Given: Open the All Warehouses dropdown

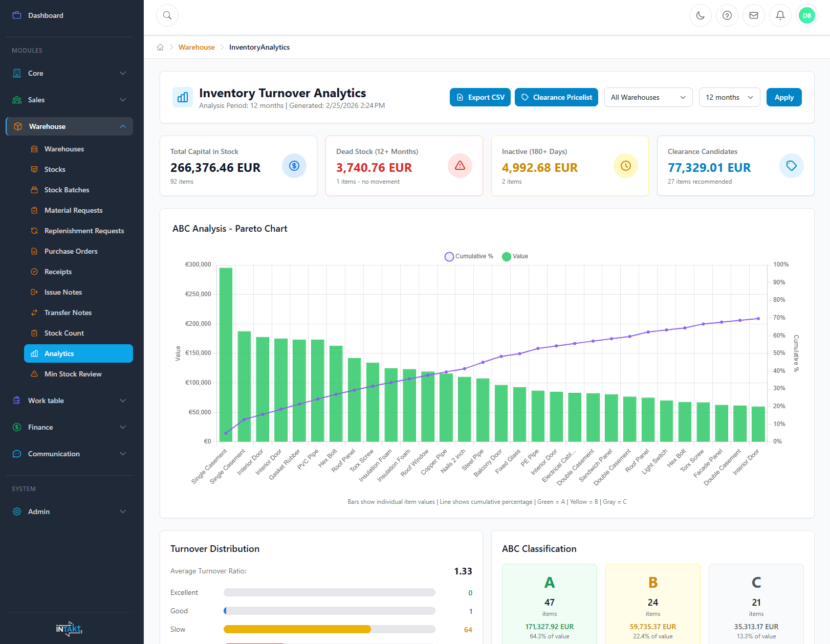Looking at the screenshot, I should click(648, 97).
